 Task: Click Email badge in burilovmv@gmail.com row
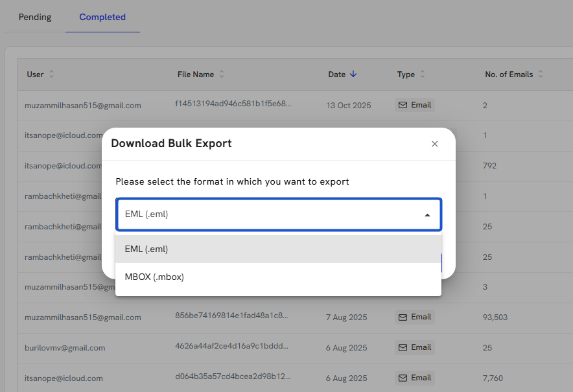point(415,347)
